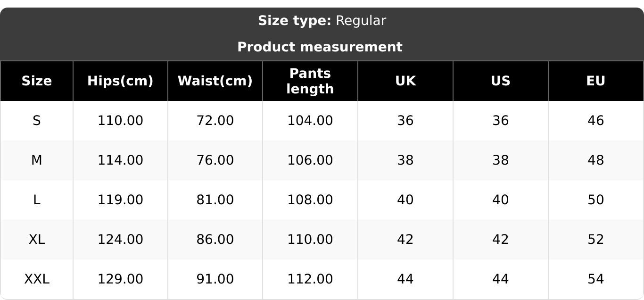This screenshot has width=644, height=300.
Task: Select the S size row label
Action: click(x=36, y=121)
